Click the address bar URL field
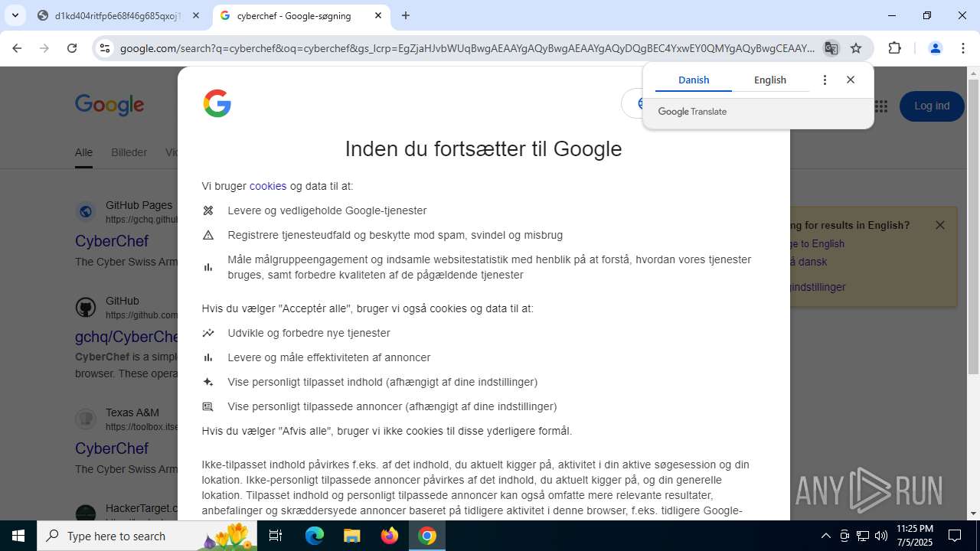Image resolution: width=980 pixels, height=551 pixels. [x=467, y=48]
